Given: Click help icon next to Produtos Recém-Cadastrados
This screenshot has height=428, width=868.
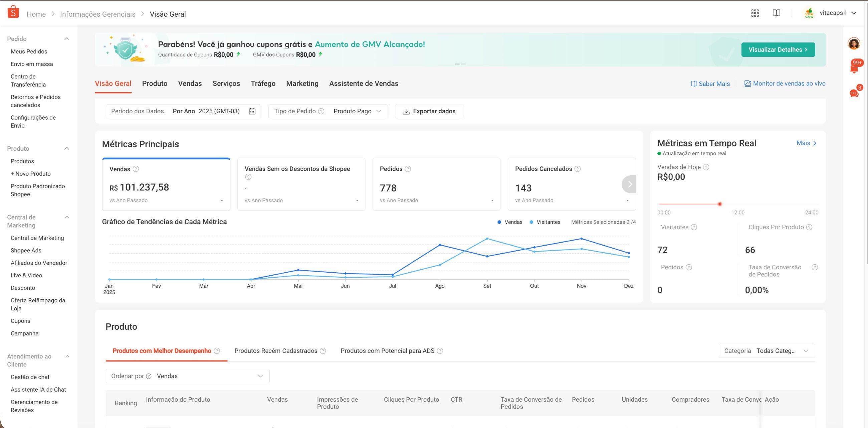Looking at the screenshot, I should tap(323, 351).
